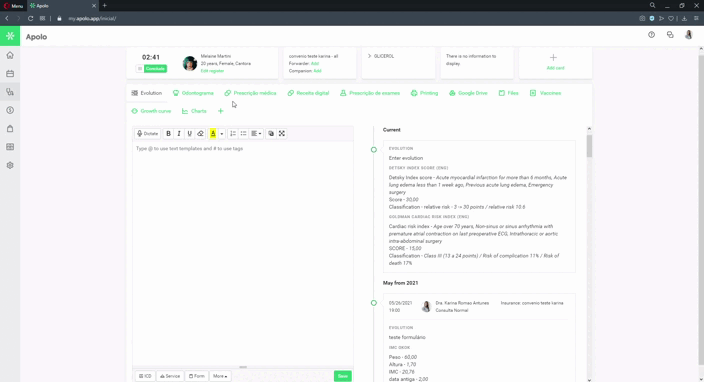Open the calendar icon in left sidebar
This screenshot has width=704, height=382.
[10, 74]
